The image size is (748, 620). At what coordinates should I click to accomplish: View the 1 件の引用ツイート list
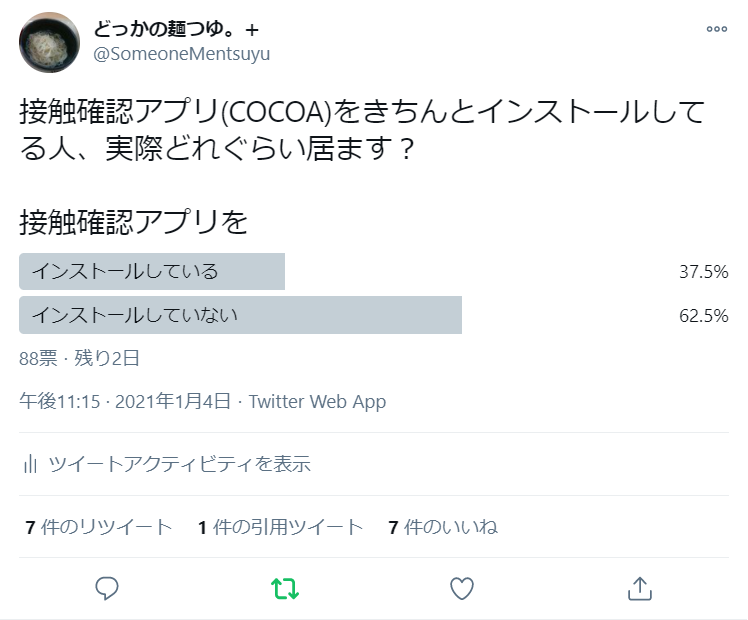281,527
